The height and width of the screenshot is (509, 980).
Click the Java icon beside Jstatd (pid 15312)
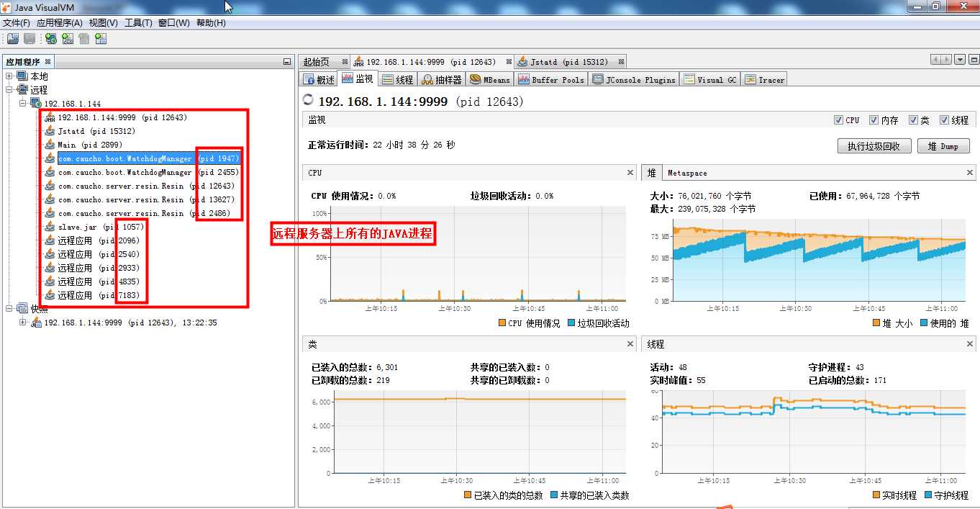(50, 131)
